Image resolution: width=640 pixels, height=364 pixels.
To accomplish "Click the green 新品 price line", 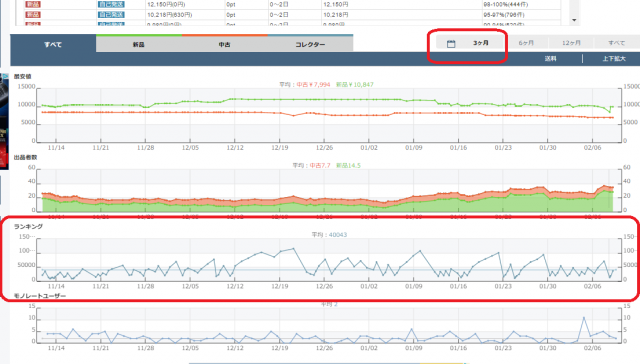I will pos(327,99).
